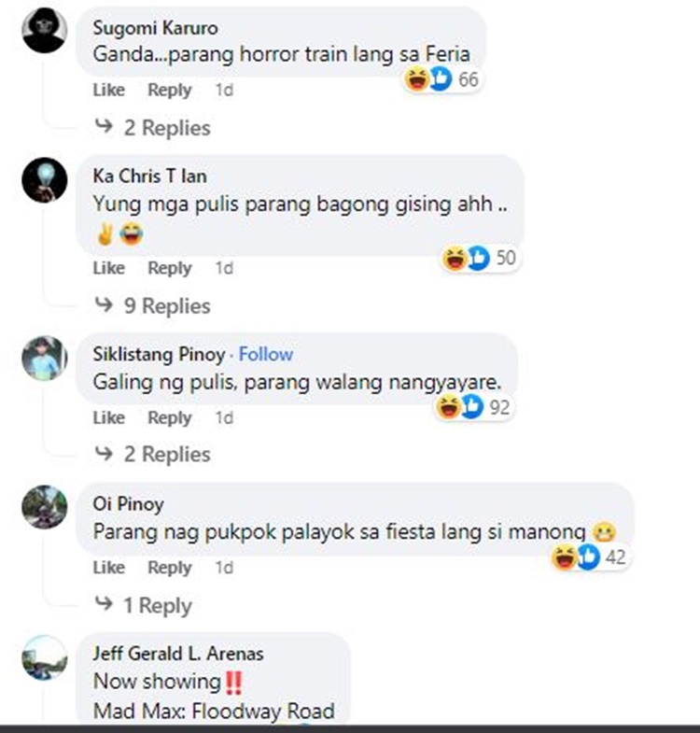Like Siklistang Pinoy's comment about pulis
This screenshot has height=733, width=700.
click(x=109, y=417)
